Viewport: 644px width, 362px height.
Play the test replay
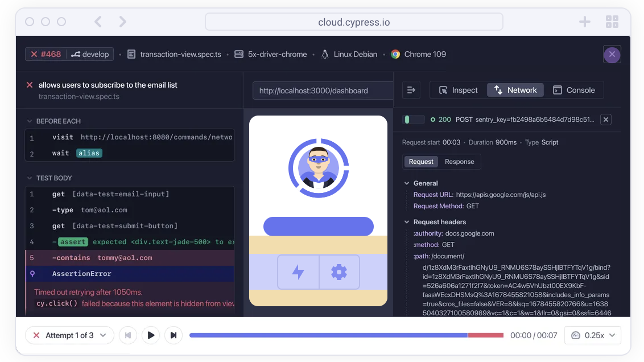[x=151, y=335]
